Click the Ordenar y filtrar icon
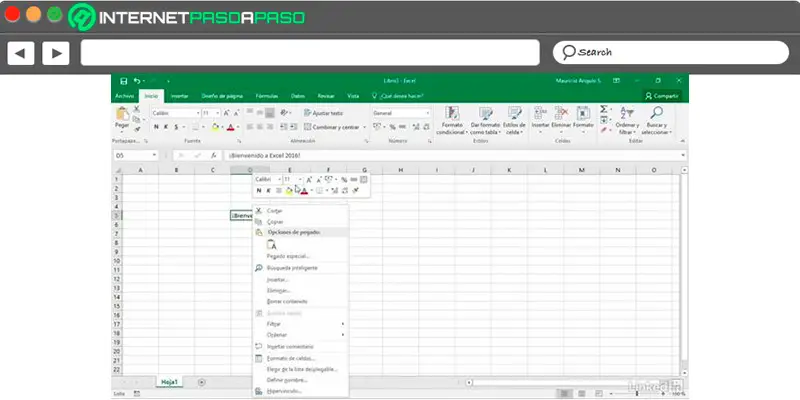 [627, 113]
